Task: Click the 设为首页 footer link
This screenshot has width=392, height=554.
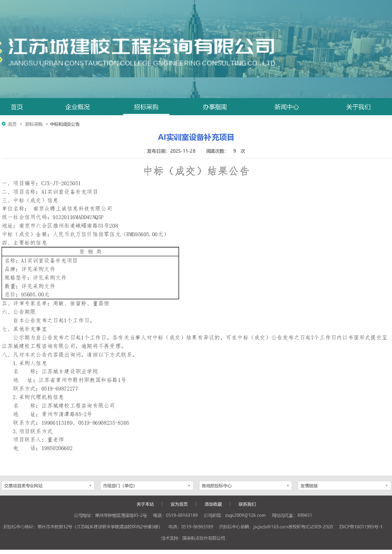Action: click(x=179, y=504)
